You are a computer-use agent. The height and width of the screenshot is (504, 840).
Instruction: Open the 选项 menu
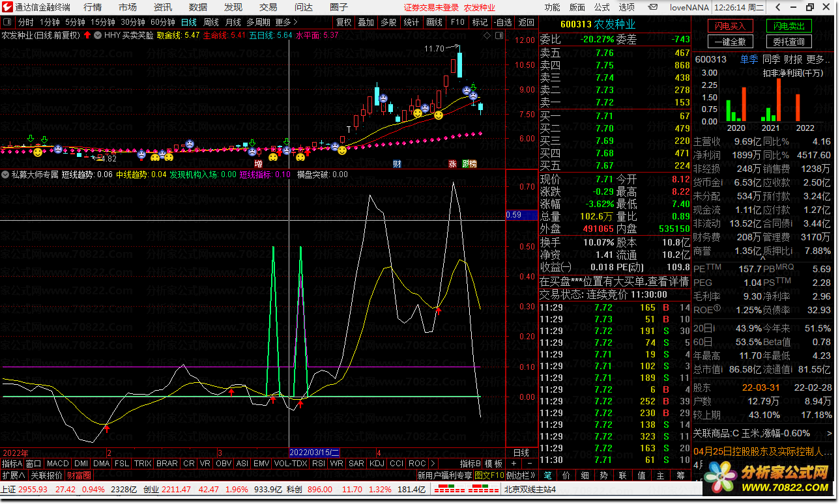pos(626,7)
